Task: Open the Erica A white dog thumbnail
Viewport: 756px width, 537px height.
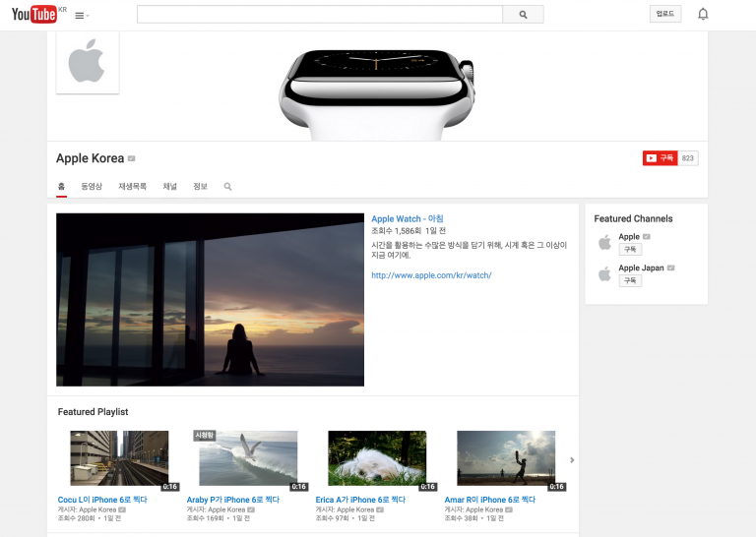Action: [x=377, y=458]
